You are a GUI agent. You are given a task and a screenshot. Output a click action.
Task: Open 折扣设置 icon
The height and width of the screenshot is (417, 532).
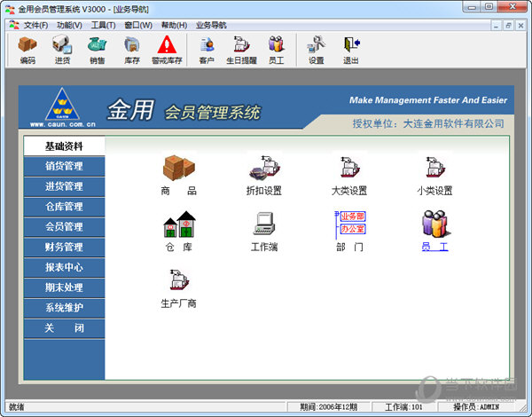click(x=264, y=168)
